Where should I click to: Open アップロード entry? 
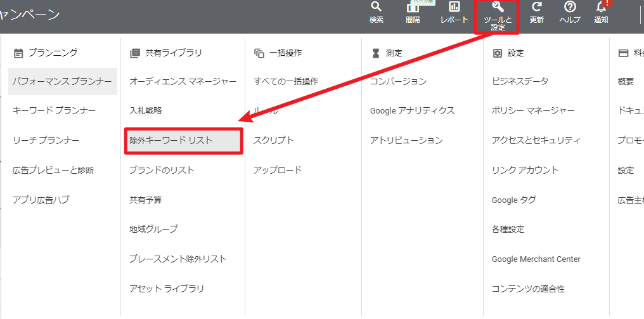coord(278,170)
